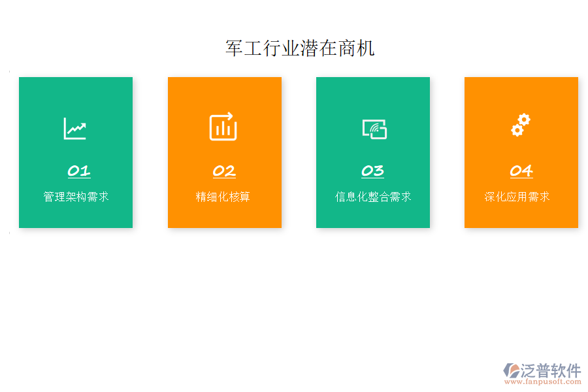The width and height of the screenshot is (588, 392).
Task: Click the small gear in the gears icon
Action: [x=516, y=131]
